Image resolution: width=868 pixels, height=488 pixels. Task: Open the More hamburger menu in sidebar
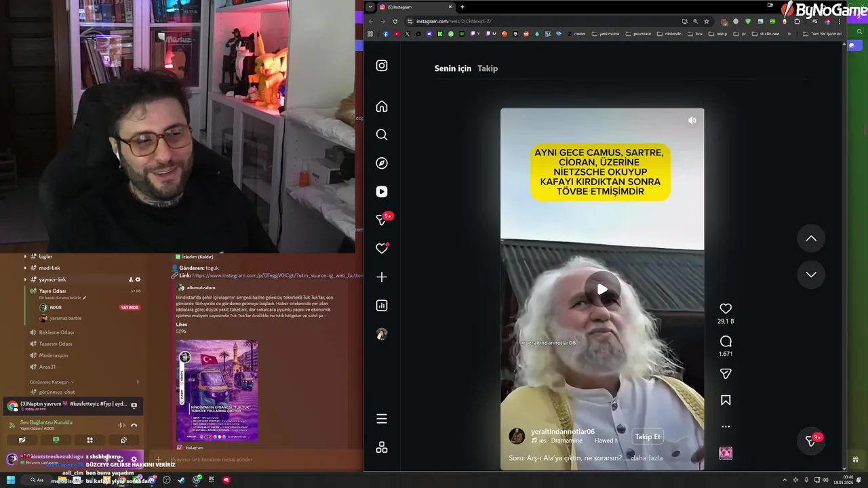[382, 419]
